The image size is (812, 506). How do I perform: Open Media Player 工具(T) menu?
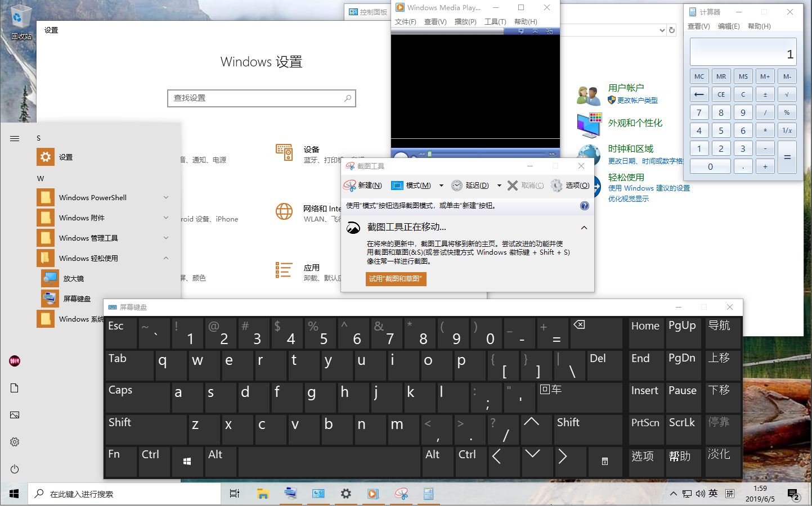[495, 22]
